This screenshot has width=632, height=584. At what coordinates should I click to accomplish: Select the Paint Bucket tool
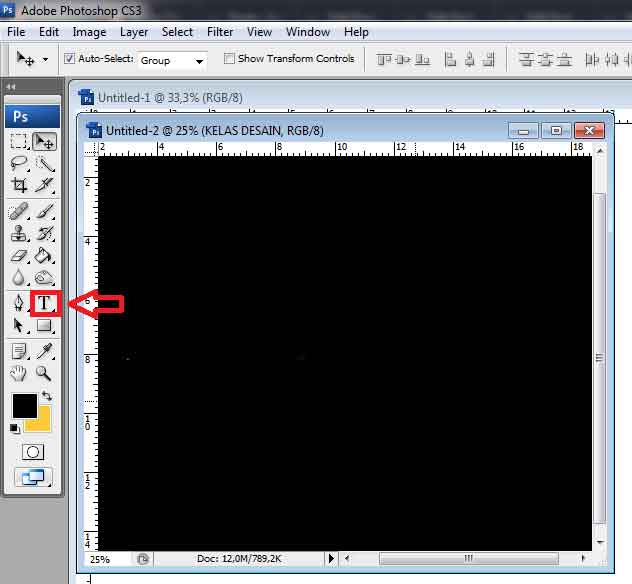coord(44,255)
